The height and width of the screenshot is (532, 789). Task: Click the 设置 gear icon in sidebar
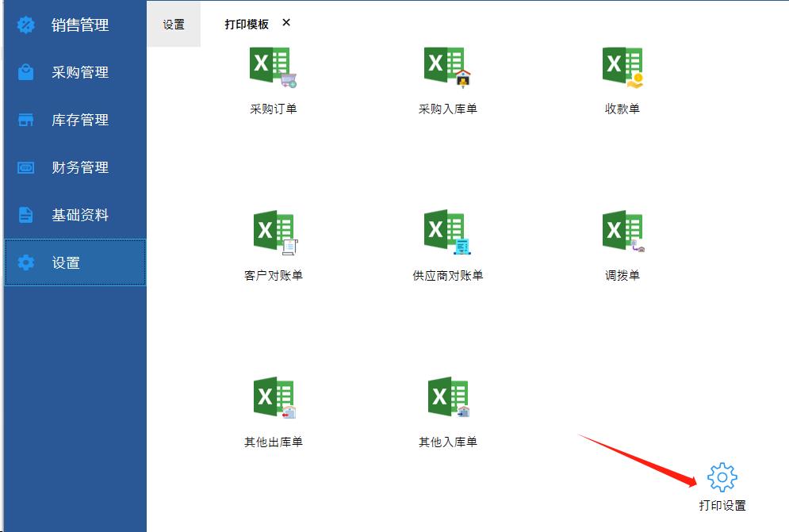point(25,262)
